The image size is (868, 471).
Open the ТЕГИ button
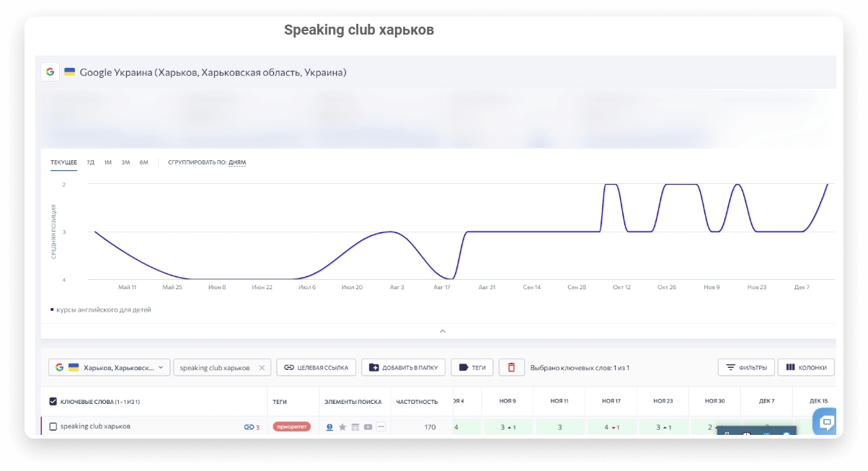point(471,367)
